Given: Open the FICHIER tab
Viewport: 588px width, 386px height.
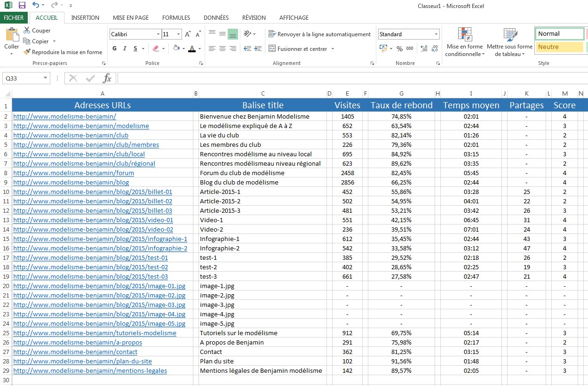Looking at the screenshot, I should pyautogui.click(x=14, y=18).
